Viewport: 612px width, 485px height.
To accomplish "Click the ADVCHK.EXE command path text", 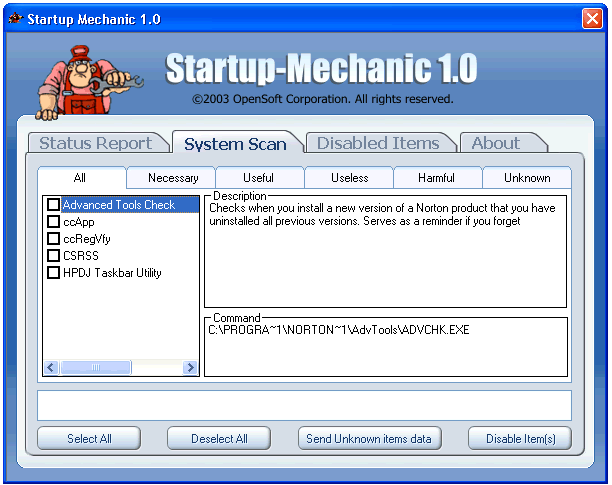I will click(x=339, y=330).
